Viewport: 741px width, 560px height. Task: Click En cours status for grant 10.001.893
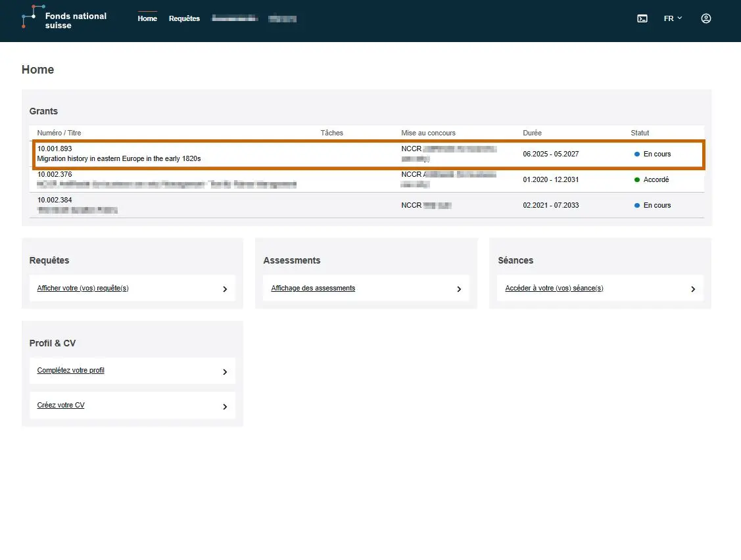[x=653, y=154]
